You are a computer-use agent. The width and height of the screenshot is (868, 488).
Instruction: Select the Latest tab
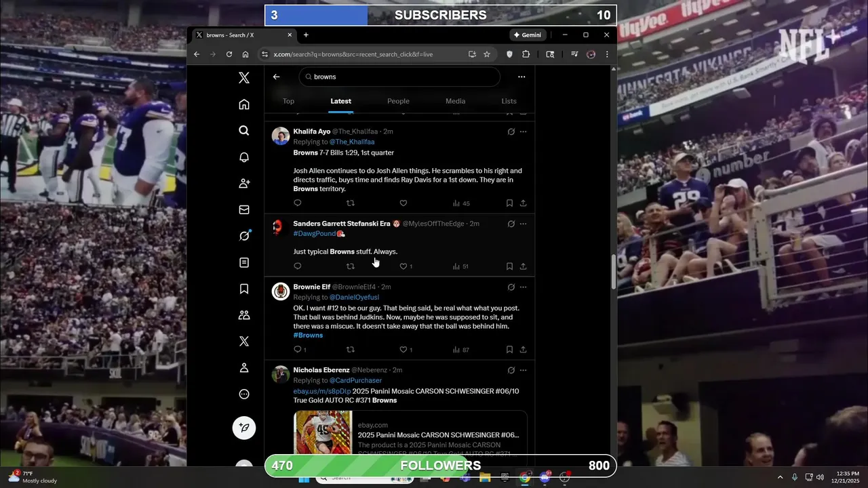(x=341, y=101)
